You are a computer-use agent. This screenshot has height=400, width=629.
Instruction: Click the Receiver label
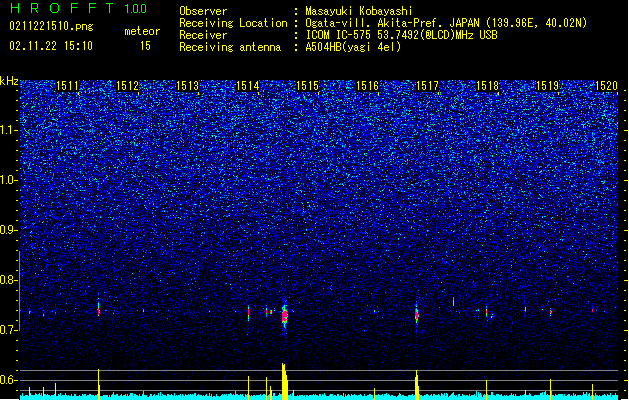203,35
